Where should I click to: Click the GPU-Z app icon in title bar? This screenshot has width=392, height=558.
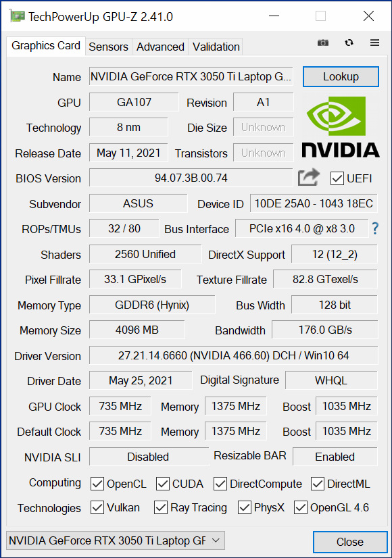17,16
